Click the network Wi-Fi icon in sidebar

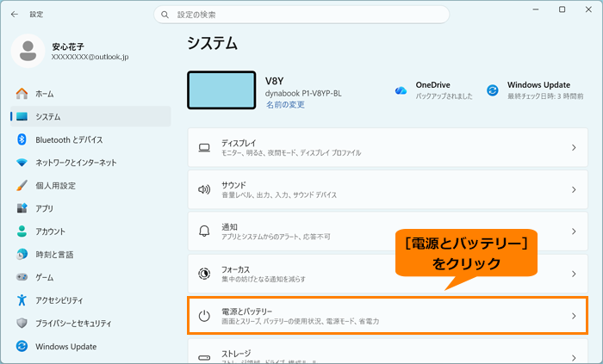22,163
